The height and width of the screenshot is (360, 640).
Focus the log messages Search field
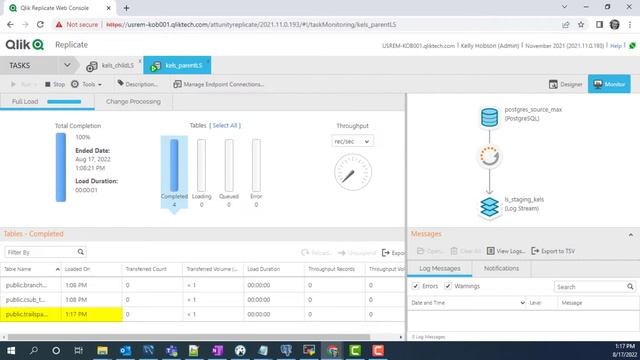[590, 287]
